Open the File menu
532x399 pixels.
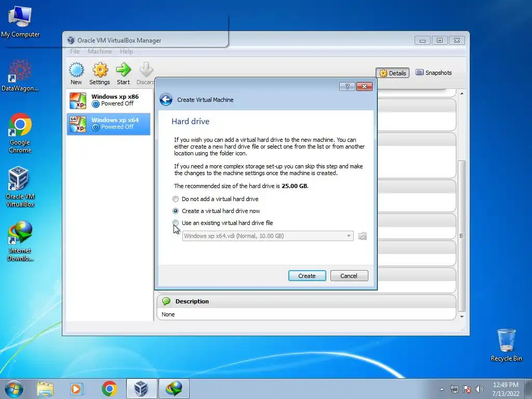tap(75, 51)
